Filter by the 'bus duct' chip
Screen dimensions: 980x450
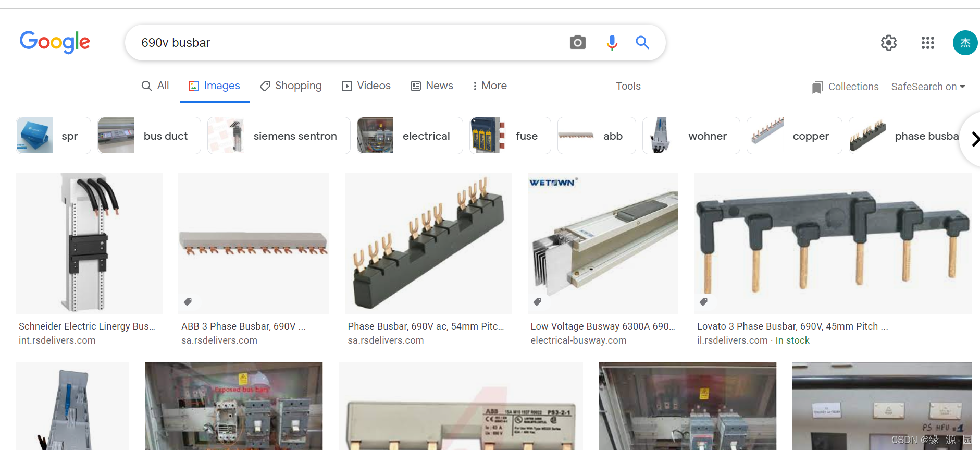pos(150,136)
